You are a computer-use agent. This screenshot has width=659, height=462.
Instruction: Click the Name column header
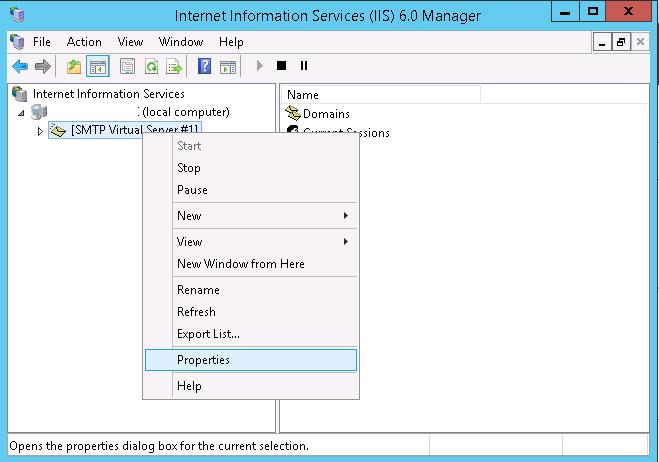[380, 94]
